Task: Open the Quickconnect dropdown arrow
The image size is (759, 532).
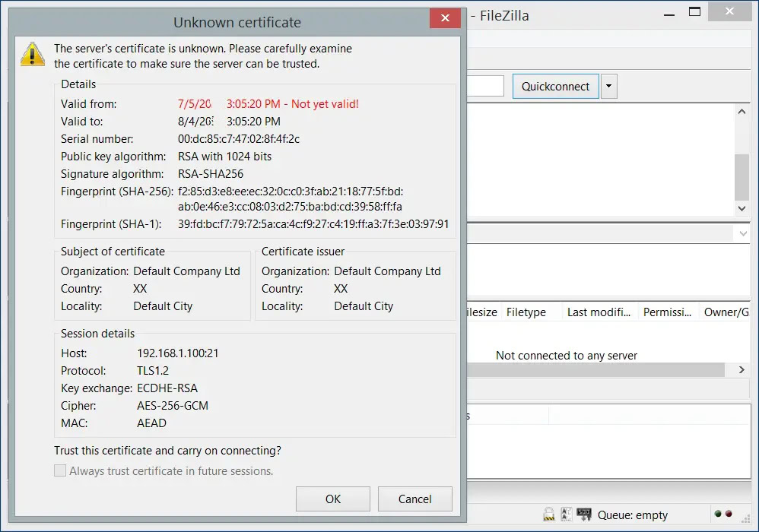Action: [608, 86]
